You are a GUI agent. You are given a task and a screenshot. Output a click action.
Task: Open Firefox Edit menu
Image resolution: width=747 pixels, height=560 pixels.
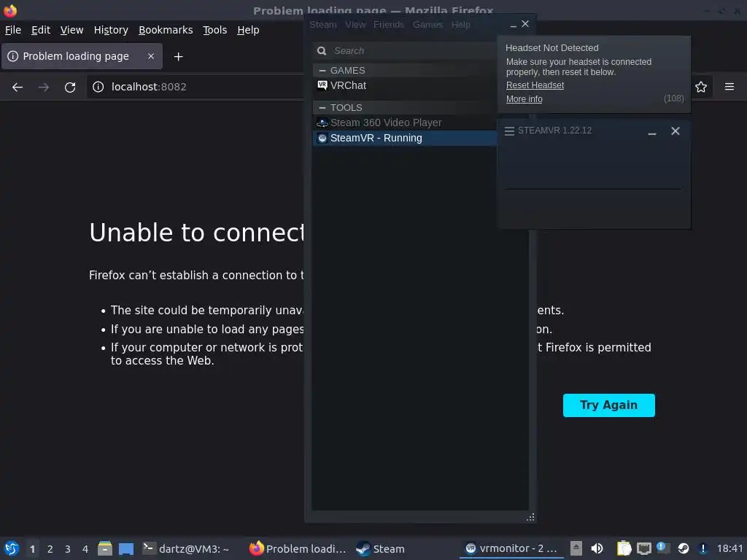tap(41, 30)
